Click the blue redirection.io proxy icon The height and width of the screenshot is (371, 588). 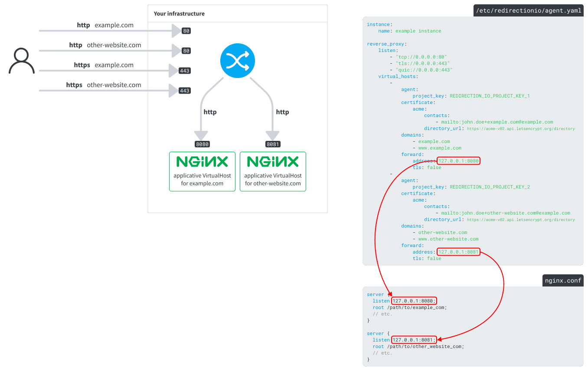coord(237,61)
